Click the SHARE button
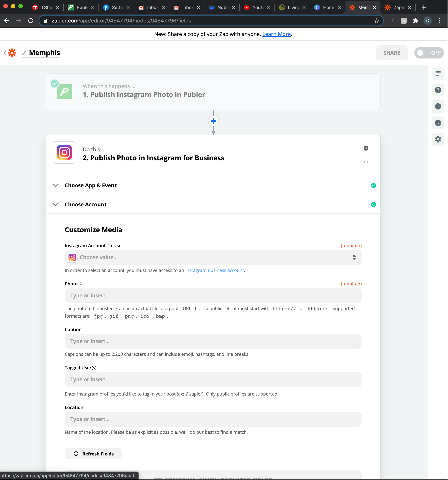 391,53
